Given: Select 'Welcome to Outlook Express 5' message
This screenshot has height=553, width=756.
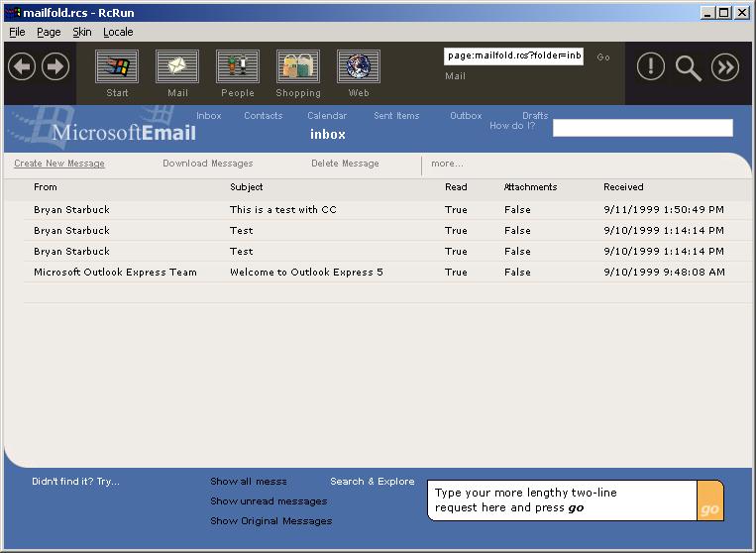Looking at the screenshot, I should click(x=306, y=272).
